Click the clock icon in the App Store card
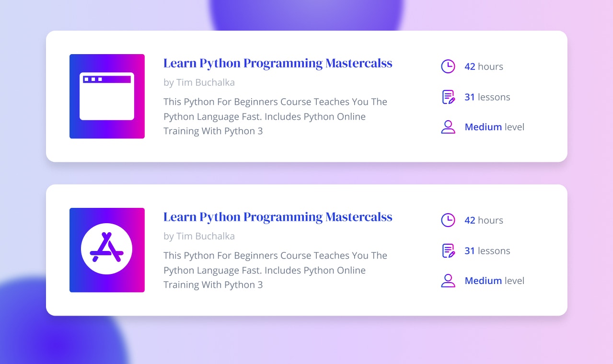This screenshot has height=364, width=613. (x=448, y=220)
